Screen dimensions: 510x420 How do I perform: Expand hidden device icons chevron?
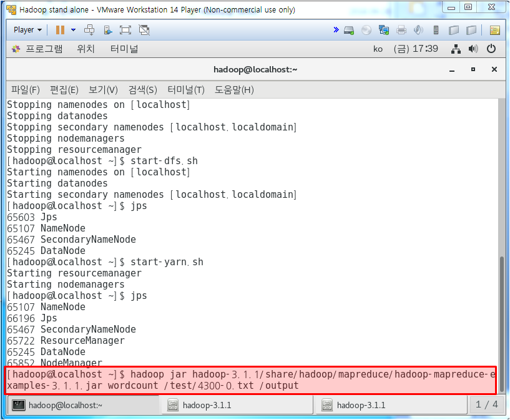(x=336, y=30)
